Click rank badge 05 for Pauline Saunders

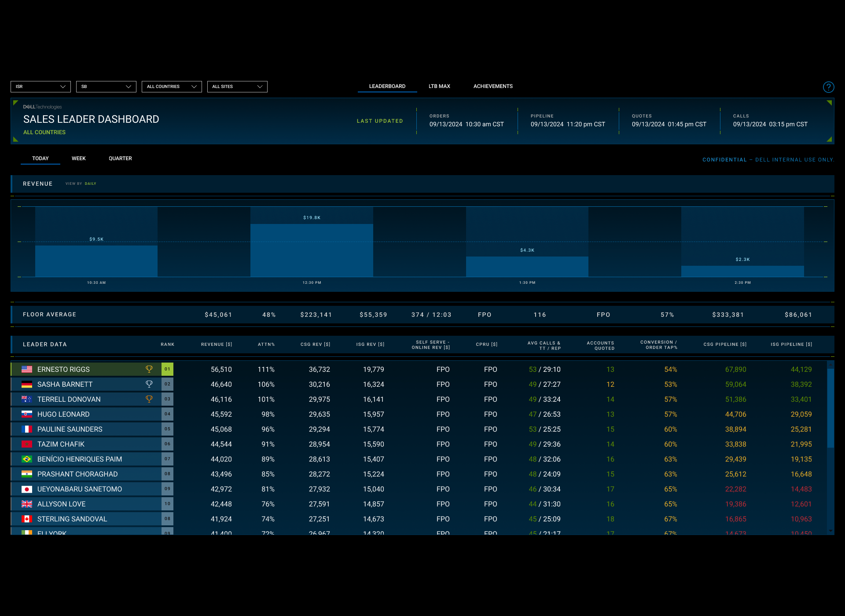pyautogui.click(x=167, y=429)
